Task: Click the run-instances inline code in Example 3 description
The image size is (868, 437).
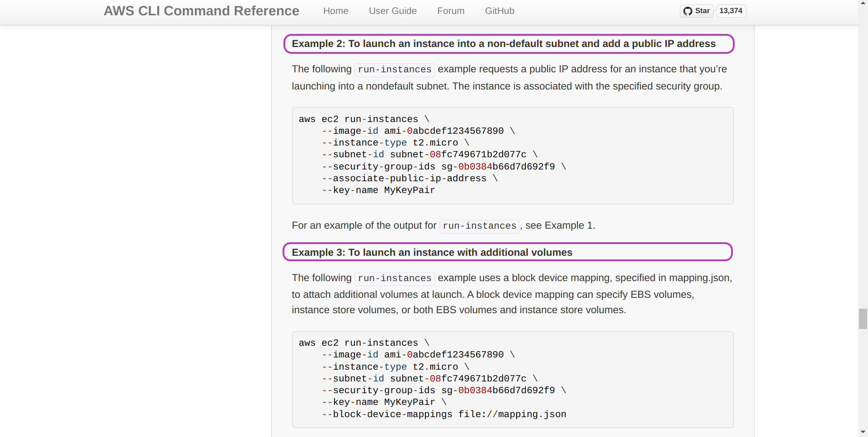Action: point(395,278)
